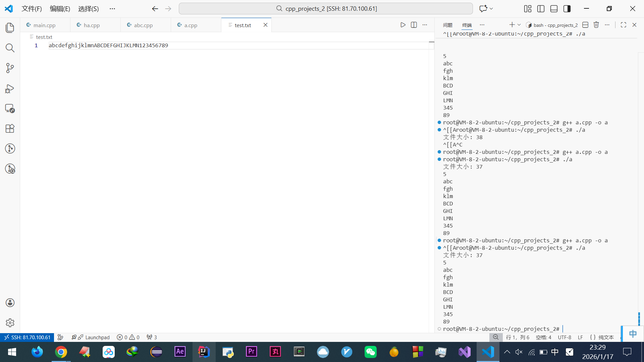Screen dimensions: 644x362
Task: Click the Run file play icon
Action: coord(403,25)
